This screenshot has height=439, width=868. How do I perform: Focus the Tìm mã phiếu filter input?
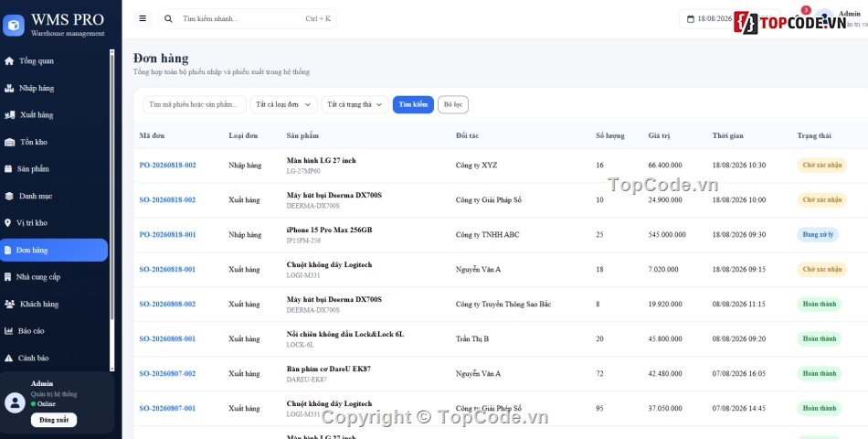point(195,105)
